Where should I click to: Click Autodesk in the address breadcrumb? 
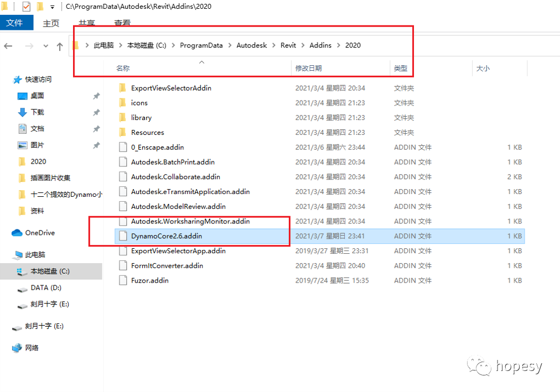coord(251,45)
